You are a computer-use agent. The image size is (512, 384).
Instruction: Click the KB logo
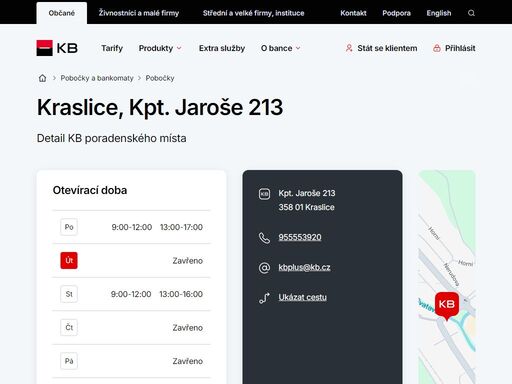coord(57,48)
